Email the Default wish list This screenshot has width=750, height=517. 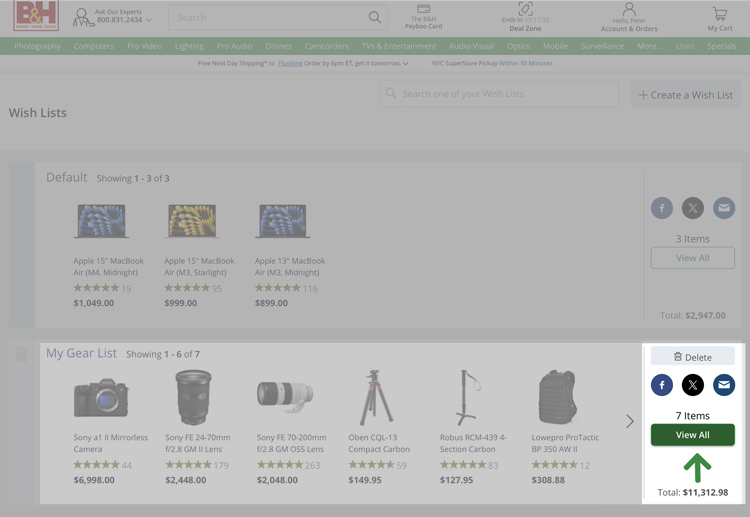click(724, 208)
